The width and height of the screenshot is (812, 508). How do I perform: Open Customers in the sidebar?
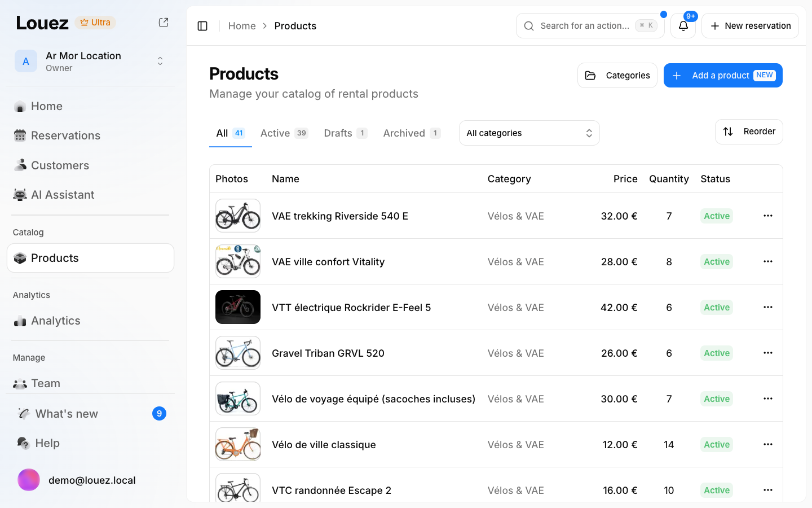click(x=90, y=165)
